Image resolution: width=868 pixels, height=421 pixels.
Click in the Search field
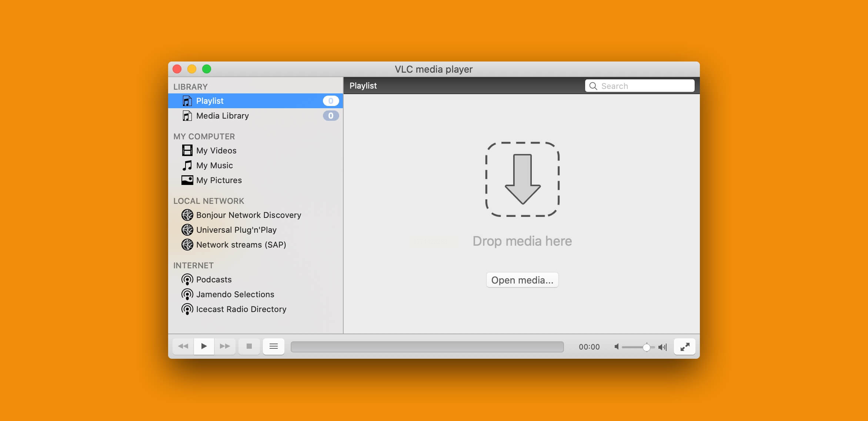[x=644, y=86]
